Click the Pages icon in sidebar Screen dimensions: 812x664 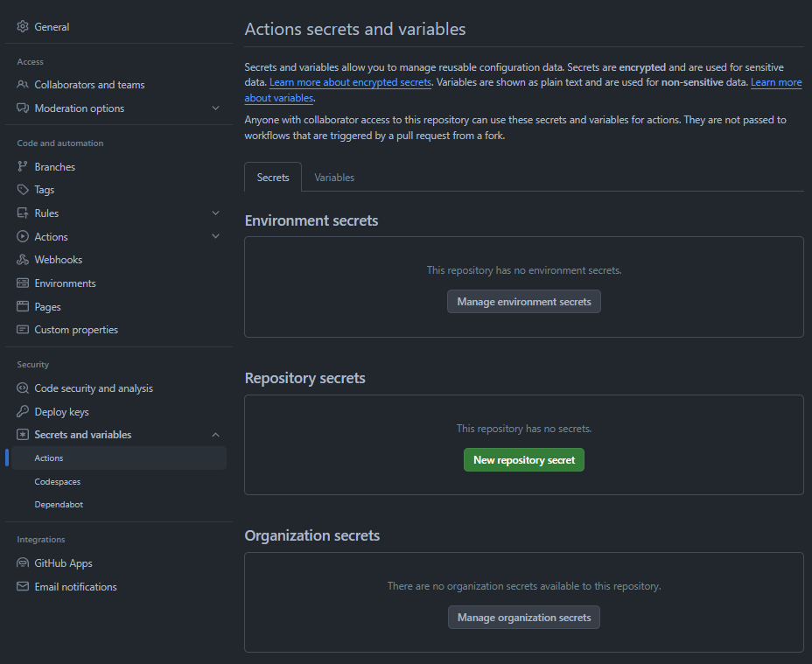23,307
